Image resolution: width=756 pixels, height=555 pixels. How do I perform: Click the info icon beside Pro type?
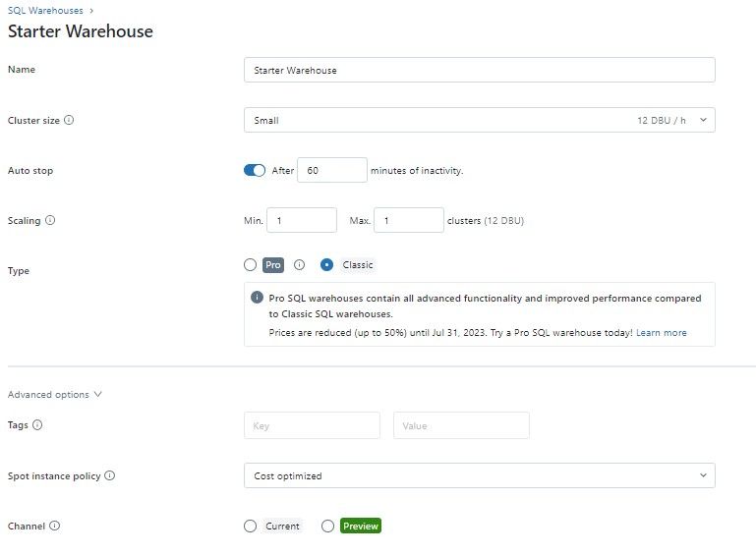(x=300, y=265)
